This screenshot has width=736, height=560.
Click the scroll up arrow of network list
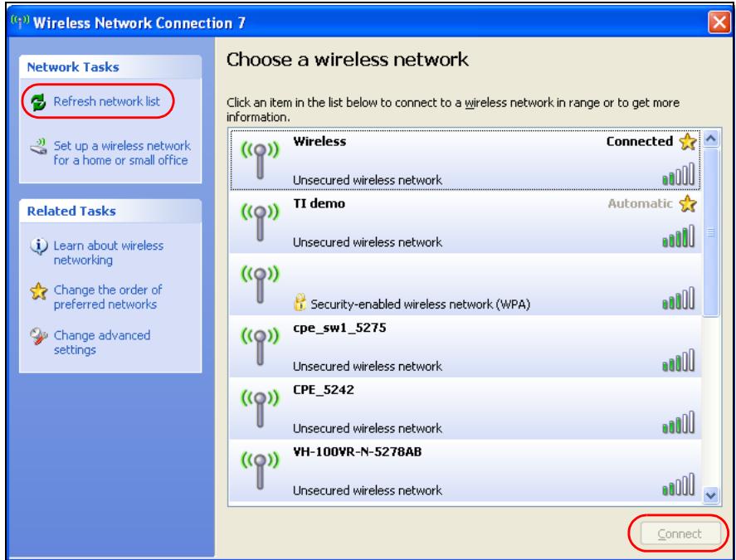point(710,139)
